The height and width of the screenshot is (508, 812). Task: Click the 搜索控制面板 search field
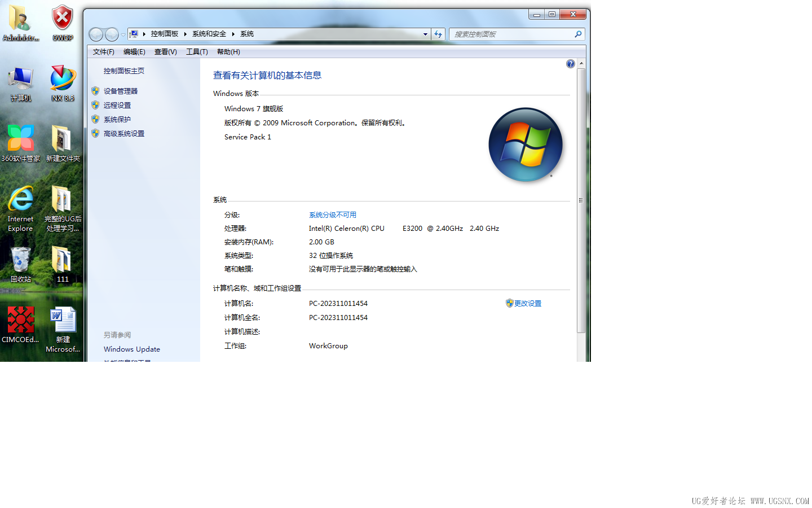click(512, 34)
